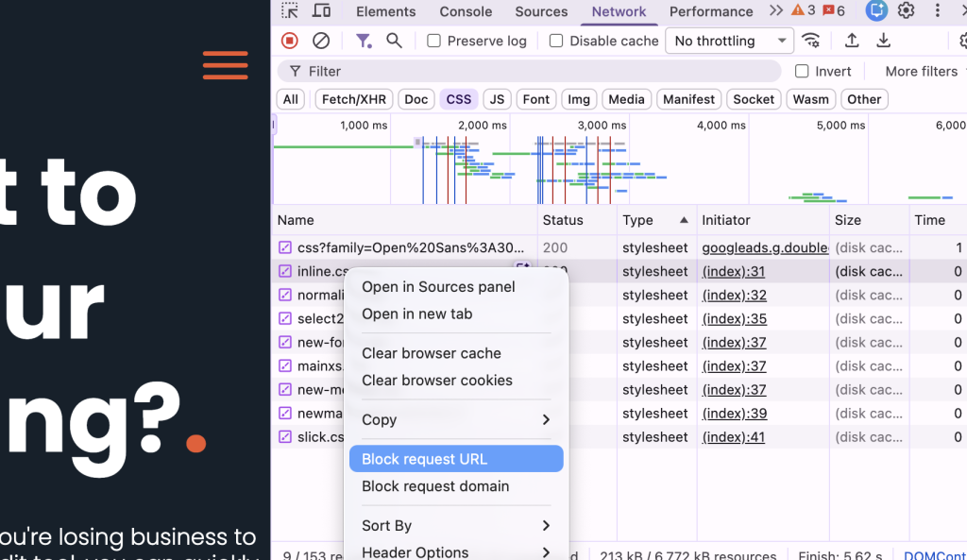Screen dimensions: 967x560
Task: Enable the Disable cache checkbox
Action: coord(554,41)
